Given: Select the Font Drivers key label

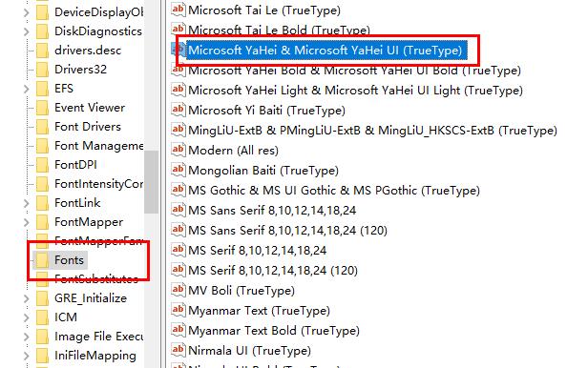Looking at the screenshot, I should (88, 127).
